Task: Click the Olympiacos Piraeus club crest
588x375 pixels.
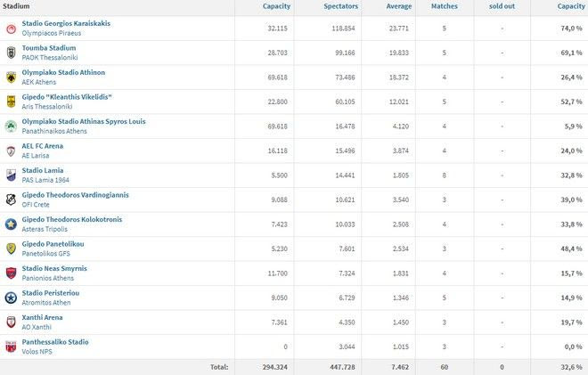Action: coord(11,29)
